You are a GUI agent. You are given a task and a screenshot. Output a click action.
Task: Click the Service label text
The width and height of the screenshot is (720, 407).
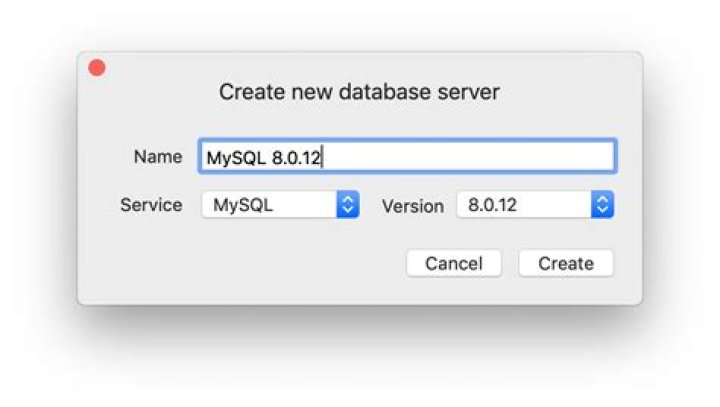[x=151, y=205]
